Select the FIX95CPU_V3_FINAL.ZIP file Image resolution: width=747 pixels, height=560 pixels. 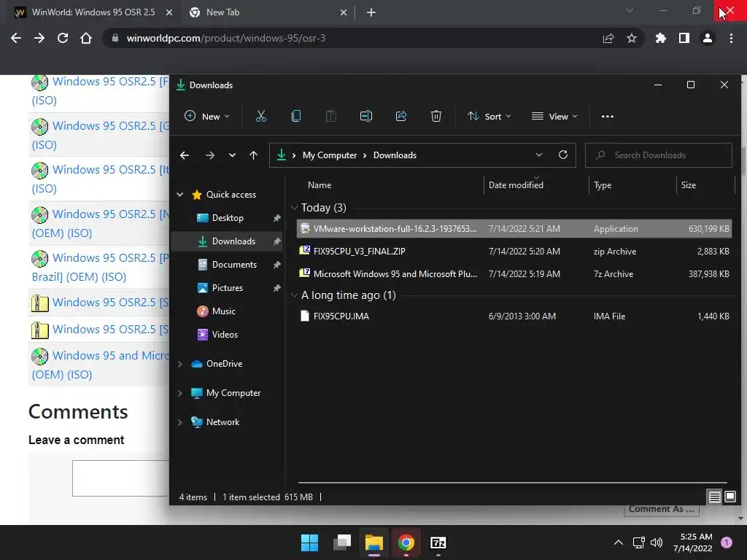pyautogui.click(x=514, y=251)
